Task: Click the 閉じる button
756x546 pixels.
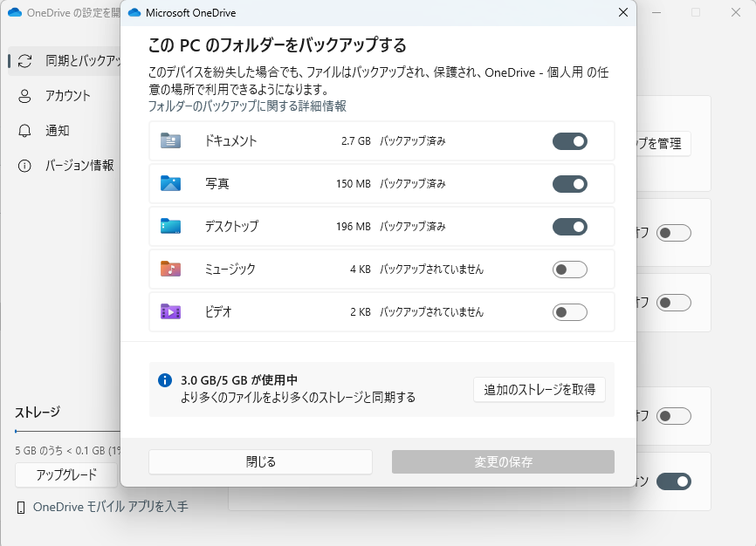Action: coord(260,461)
